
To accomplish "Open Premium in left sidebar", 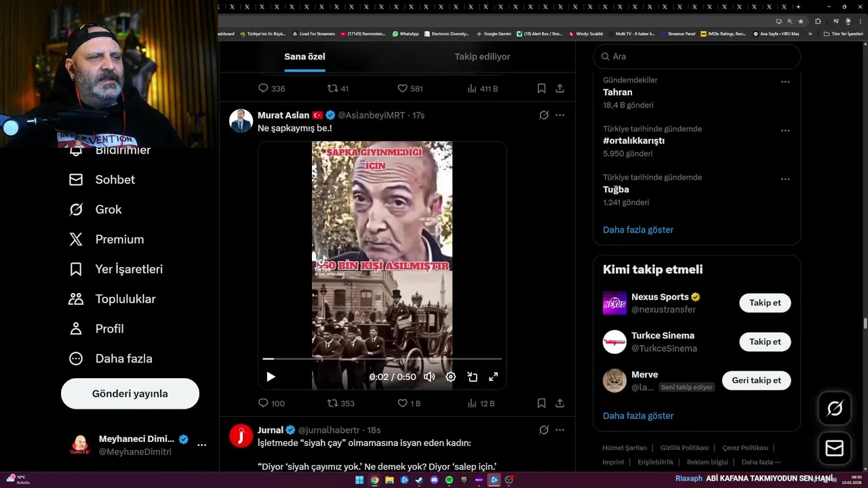I will pos(106,239).
